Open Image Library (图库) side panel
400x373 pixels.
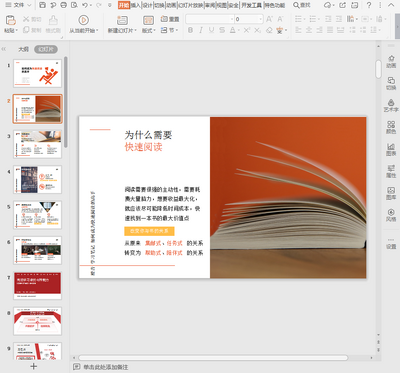(x=391, y=193)
